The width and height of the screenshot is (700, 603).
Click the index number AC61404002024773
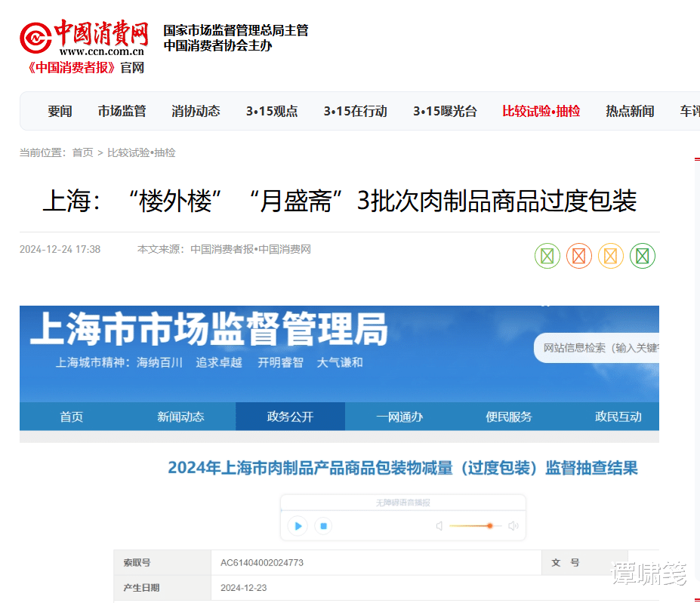point(262,562)
